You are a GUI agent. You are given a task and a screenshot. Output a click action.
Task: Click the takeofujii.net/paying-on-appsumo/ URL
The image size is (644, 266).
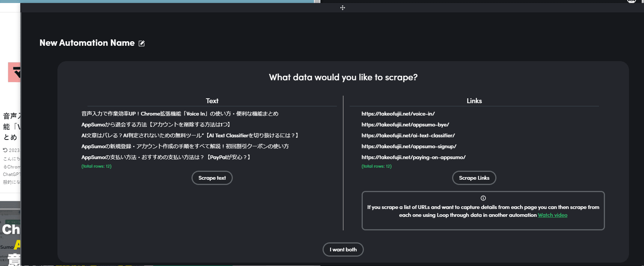pos(413,157)
